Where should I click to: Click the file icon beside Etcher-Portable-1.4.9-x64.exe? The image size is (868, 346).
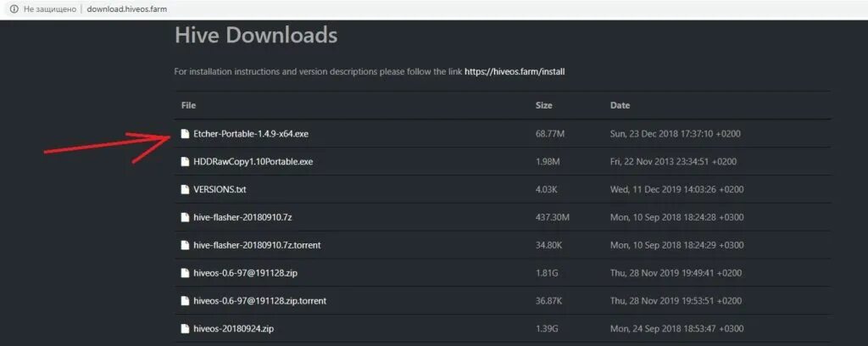click(186, 134)
